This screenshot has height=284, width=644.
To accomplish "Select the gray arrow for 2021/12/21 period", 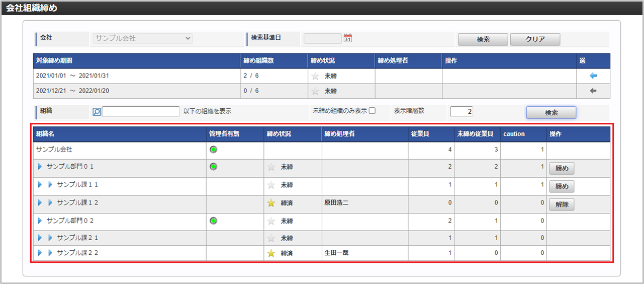I will pos(593,91).
